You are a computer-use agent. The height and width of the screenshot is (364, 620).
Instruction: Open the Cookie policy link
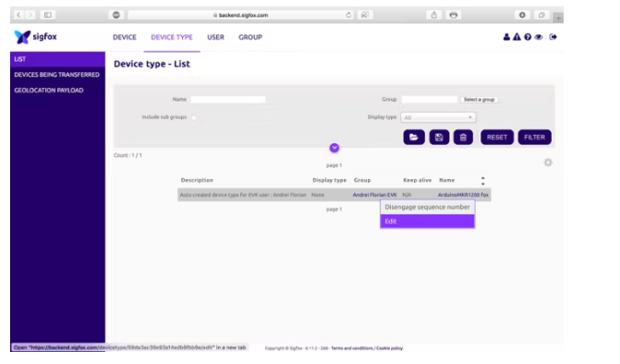[389, 348]
